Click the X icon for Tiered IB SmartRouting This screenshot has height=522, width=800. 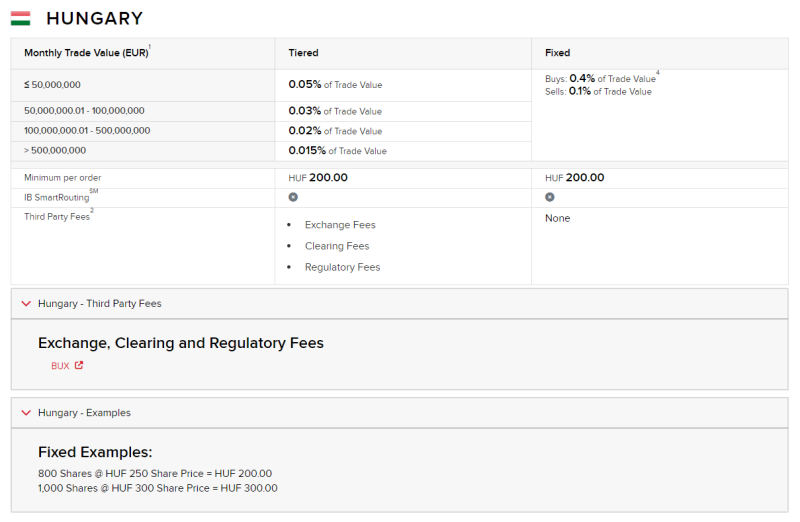coord(293,197)
